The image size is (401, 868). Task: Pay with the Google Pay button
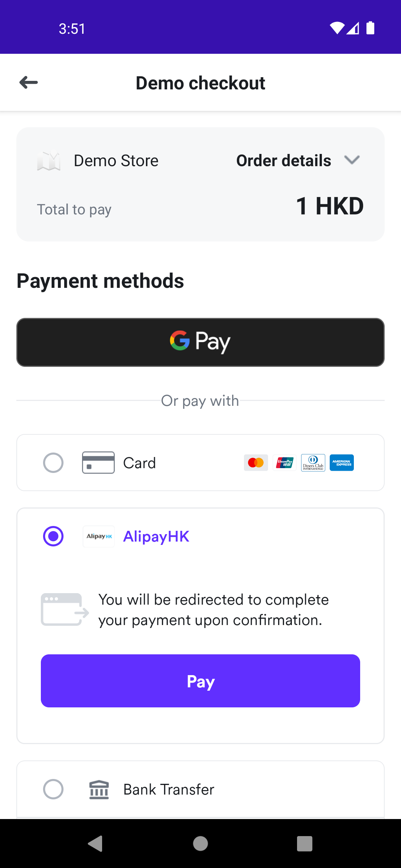(x=200, y=342)
